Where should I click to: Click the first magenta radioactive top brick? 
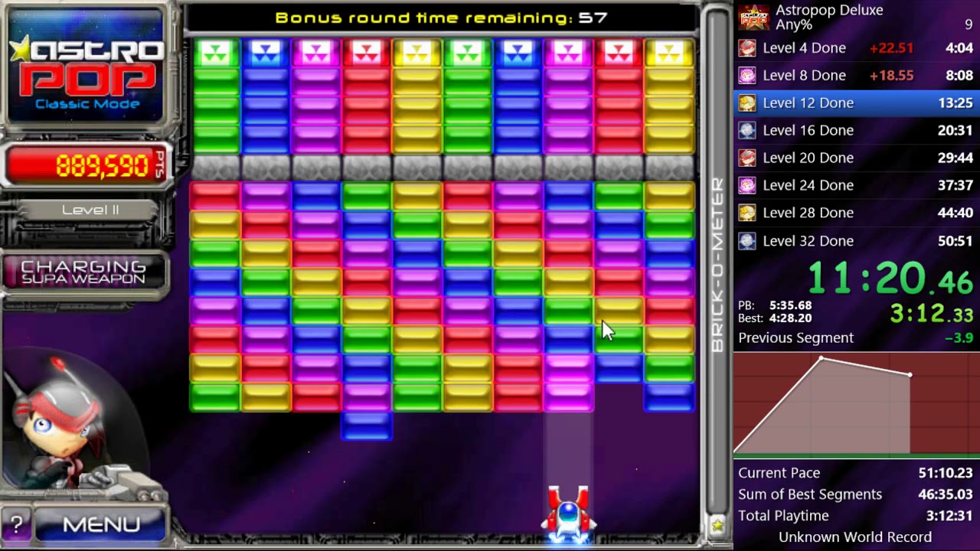[316, 52]
